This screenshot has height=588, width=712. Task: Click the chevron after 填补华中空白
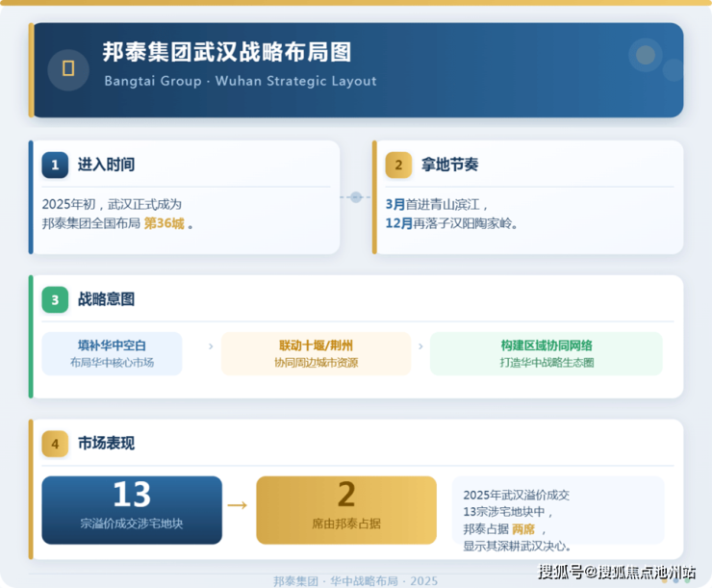[211, 346]
